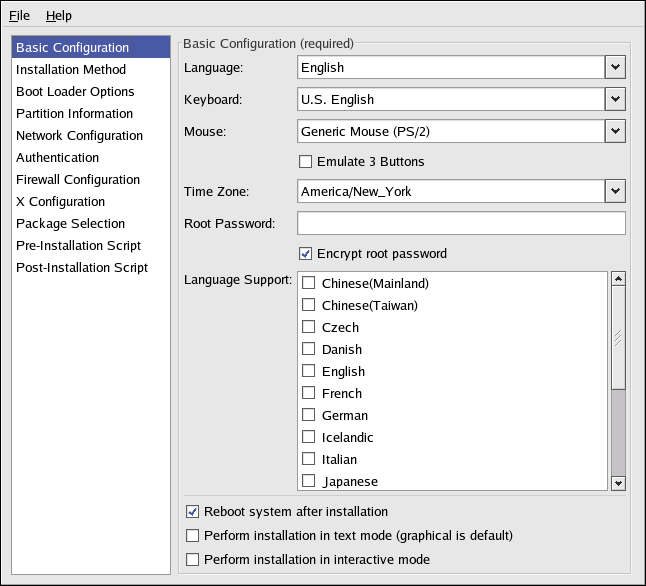Open the Help menu

tap(59, 16)
